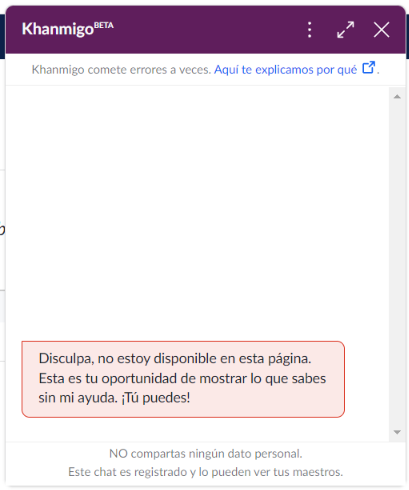The height and width of the screenshot is (490, 409).
Task: Click 'Disculpa, no estoy disponible' message line
Action: pos(175,359)
